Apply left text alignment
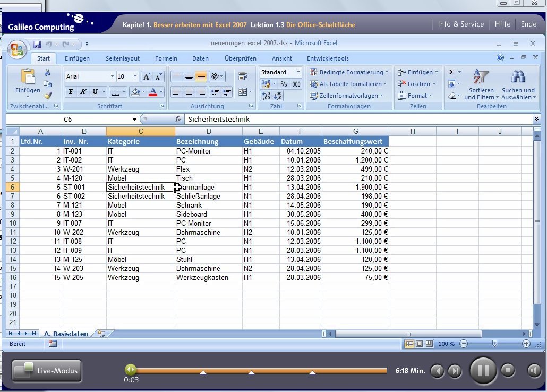 point(177,92)
